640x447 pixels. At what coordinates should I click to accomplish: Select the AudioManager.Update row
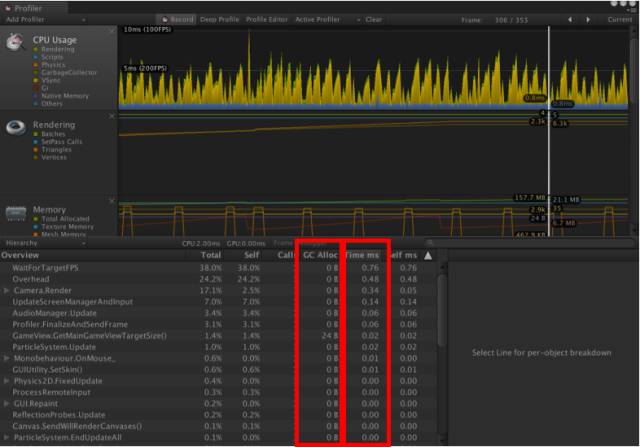(x=218, y=313)
